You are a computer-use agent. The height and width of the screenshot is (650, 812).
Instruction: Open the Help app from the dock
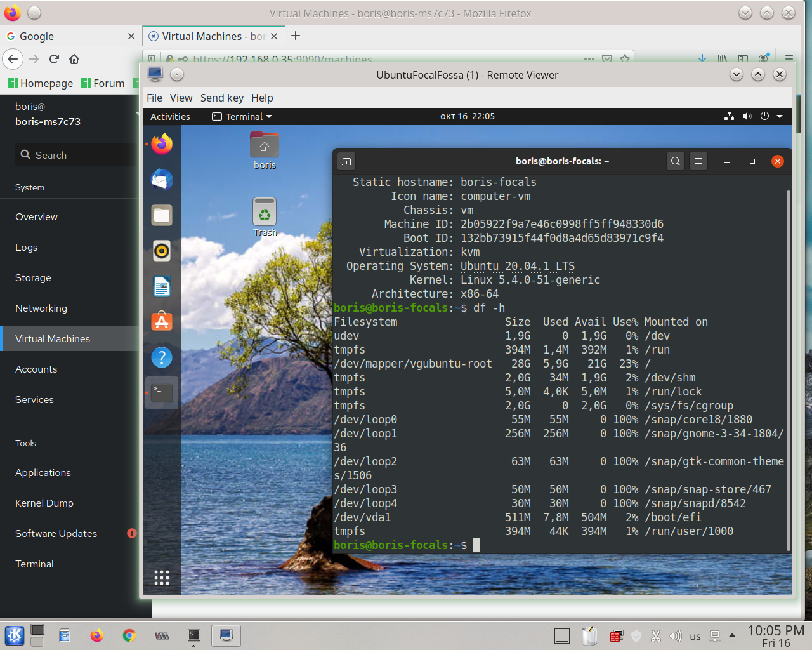pos(161,357)
